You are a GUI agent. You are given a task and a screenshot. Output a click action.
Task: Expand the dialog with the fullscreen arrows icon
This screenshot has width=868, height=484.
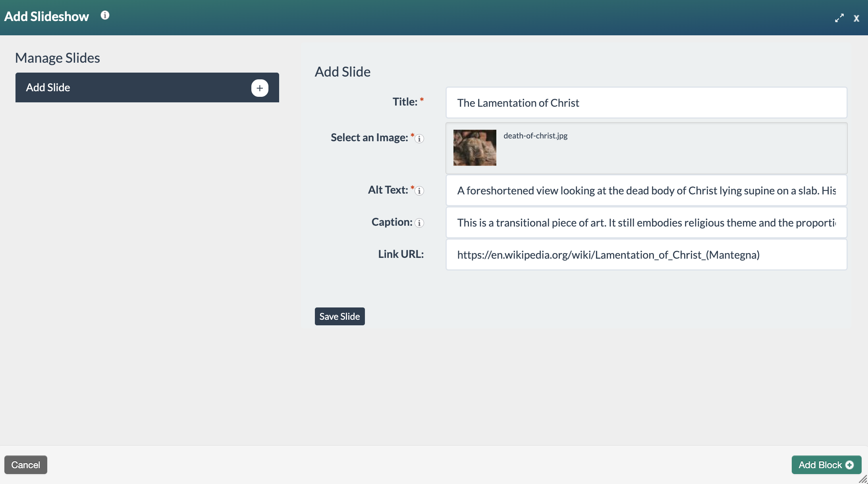pyautogui.click(x=839, y=18)
